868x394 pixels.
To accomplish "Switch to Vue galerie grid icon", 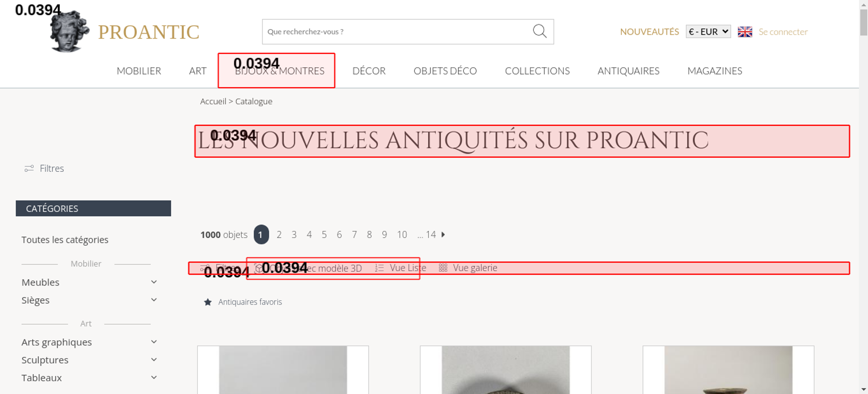I will click(x=443, y=268).
